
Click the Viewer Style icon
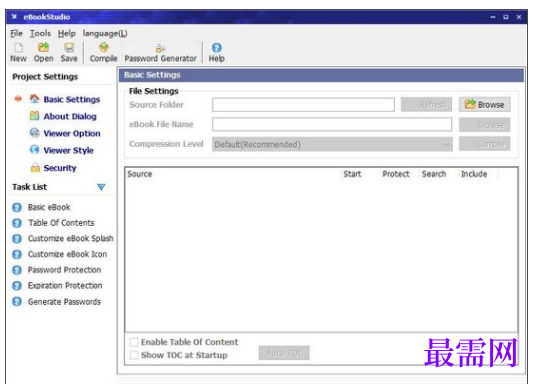coord(34,150)
